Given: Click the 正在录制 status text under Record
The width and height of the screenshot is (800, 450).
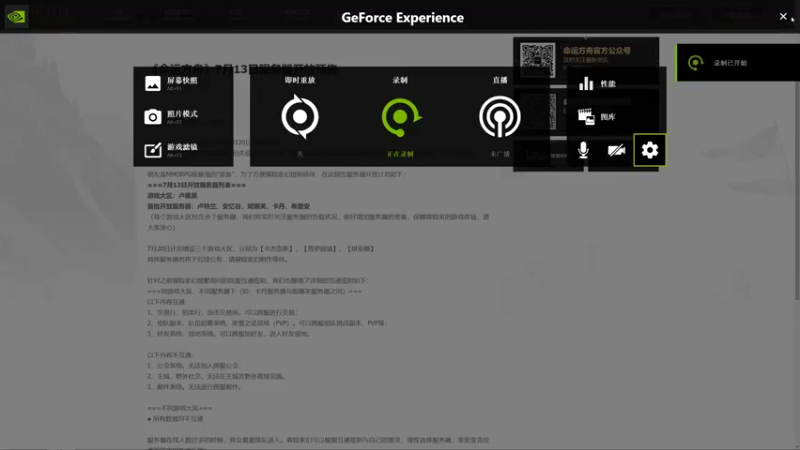Looking at the screenshot, I should point(400,154).
